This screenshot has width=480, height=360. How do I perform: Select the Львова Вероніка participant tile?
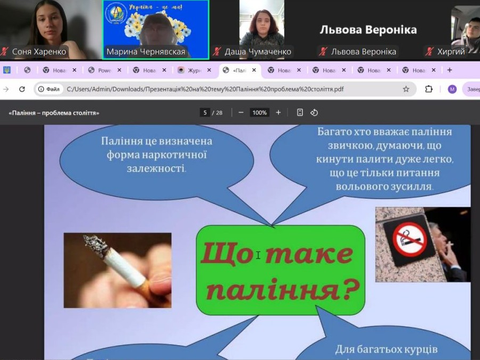coord(368,29)
